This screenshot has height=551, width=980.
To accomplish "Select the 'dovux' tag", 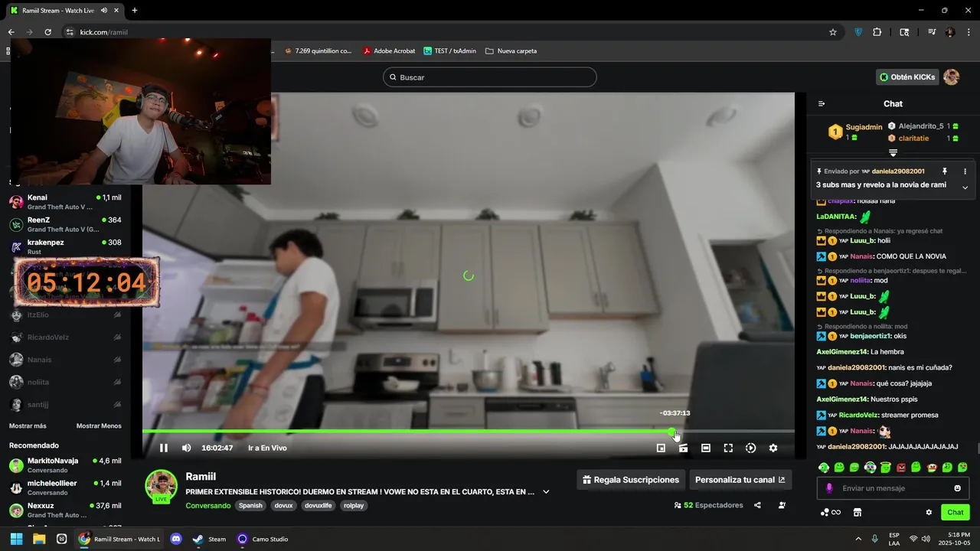I will 283,506.
